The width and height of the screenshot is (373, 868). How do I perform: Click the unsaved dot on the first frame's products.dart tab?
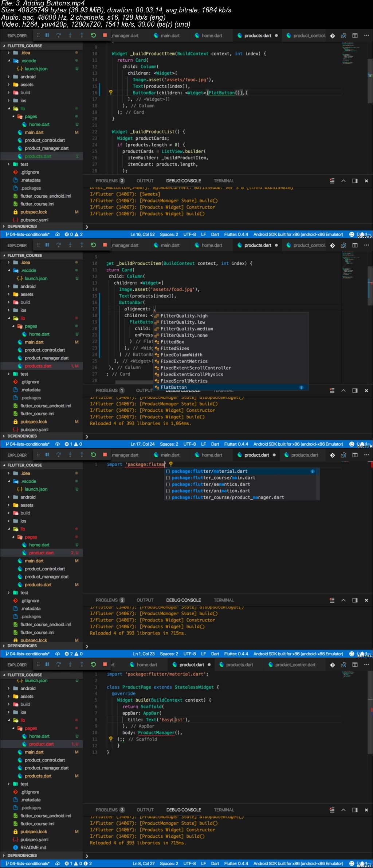point(276,36)
